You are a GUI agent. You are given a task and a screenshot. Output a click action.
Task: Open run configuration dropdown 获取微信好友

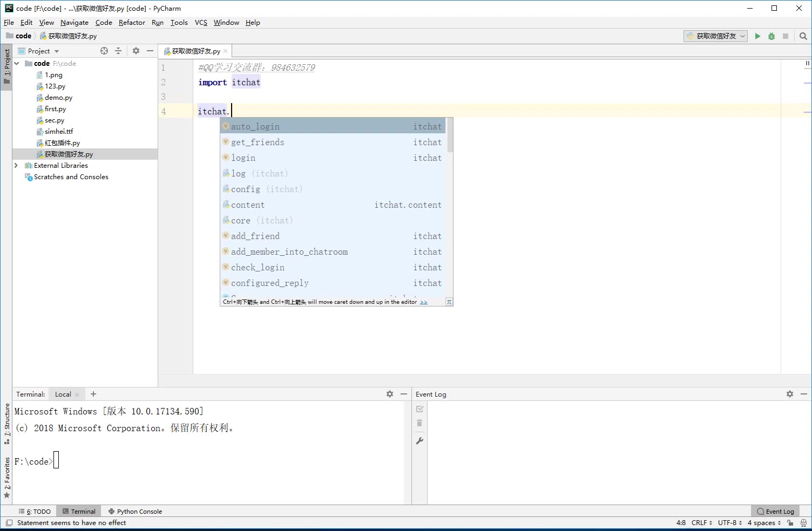(716, 36)
